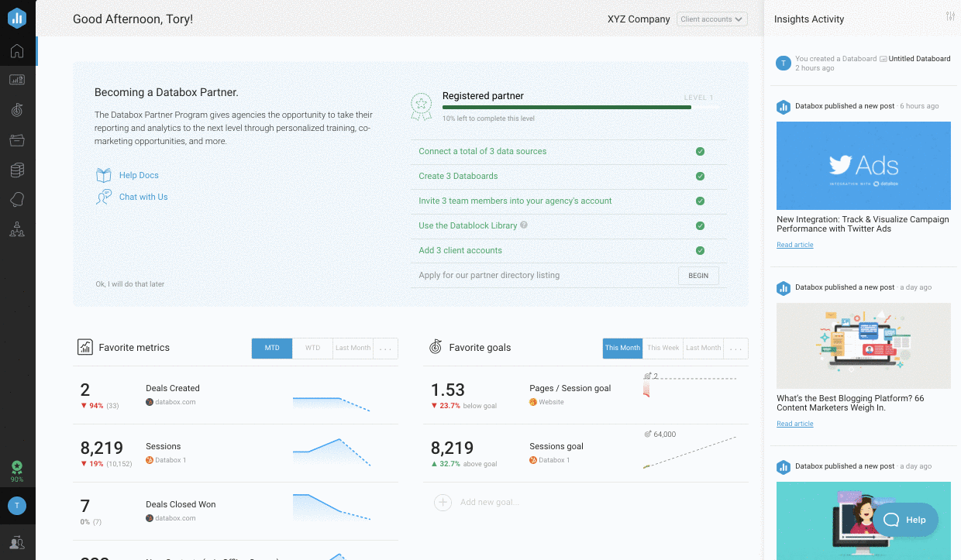Select Last Month tab in Favorite goals
The image size is (961, 560).
point(703,349)
